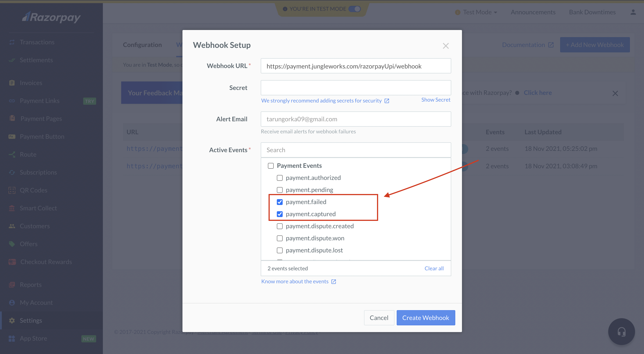The image size is (644, 354).
Task: Toggle the Test Mode switch off
Action: pos(354,9)
